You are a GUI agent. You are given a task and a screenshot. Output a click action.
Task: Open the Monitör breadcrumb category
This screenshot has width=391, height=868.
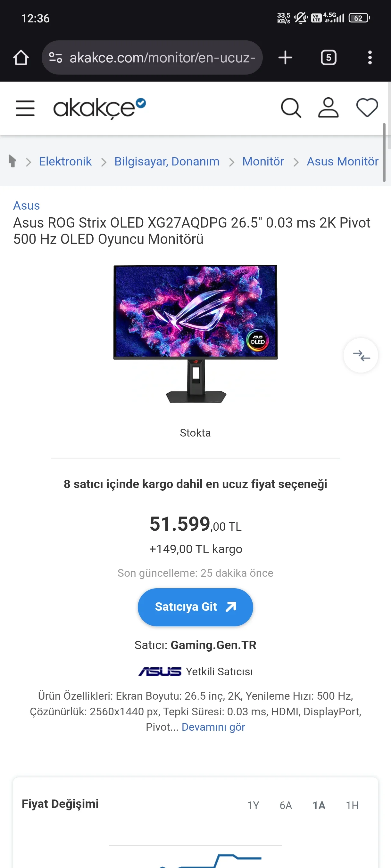click(x=263, y=161)
